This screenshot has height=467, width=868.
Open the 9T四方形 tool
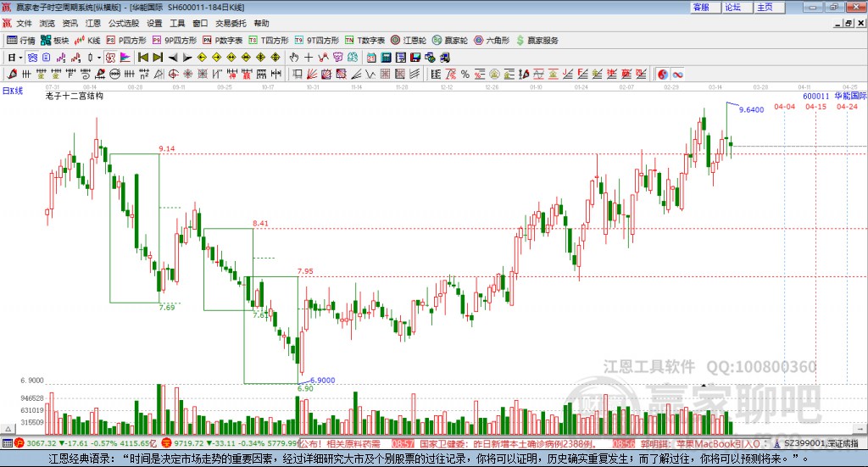(317, 41)
